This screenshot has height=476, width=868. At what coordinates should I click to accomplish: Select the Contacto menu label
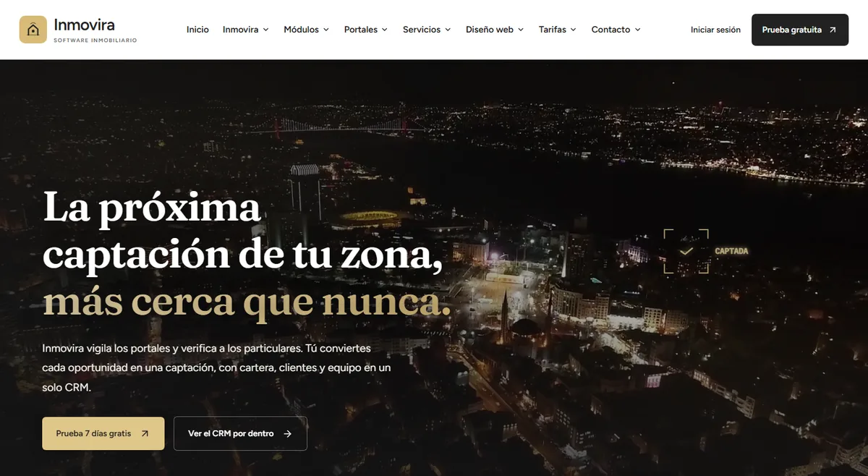pyautogui.click(x=610, y=30)
